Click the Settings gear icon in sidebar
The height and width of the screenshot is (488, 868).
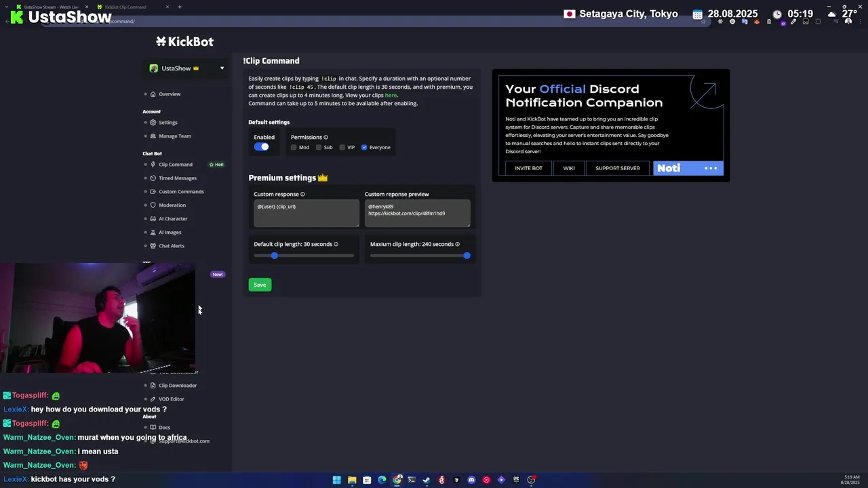point(153,123)
